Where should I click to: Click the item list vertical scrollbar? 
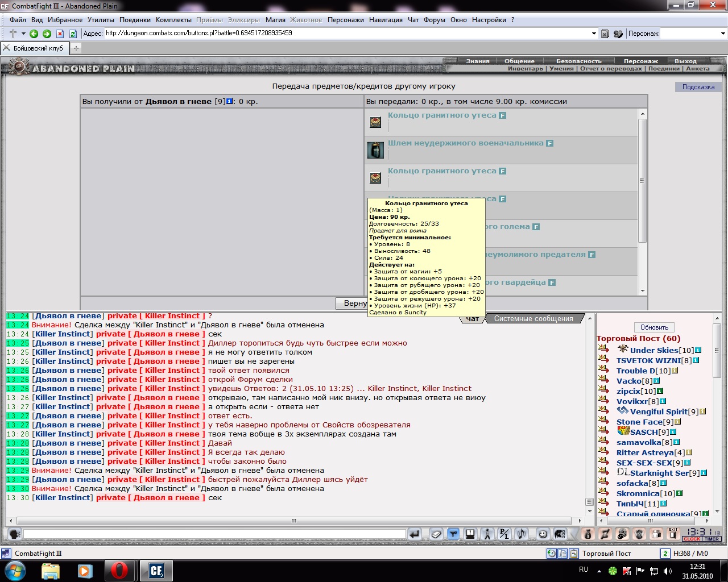click(643, 202)
